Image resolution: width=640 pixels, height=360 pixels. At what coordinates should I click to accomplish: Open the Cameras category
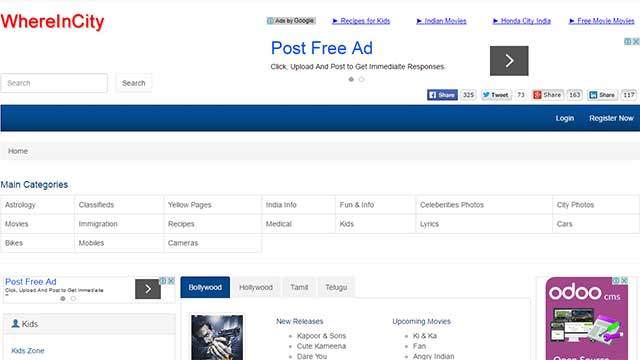coord(183,243)
